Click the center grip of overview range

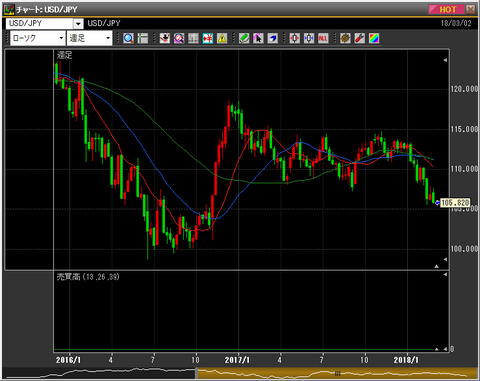coord(338,374)
